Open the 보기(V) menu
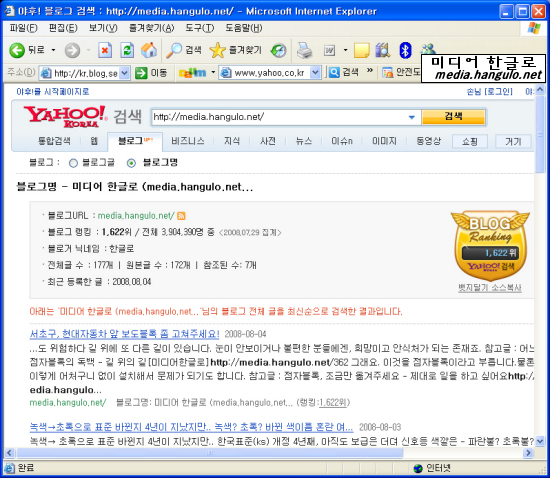Viewport: 550px width, 478px height. click(103, 28)
